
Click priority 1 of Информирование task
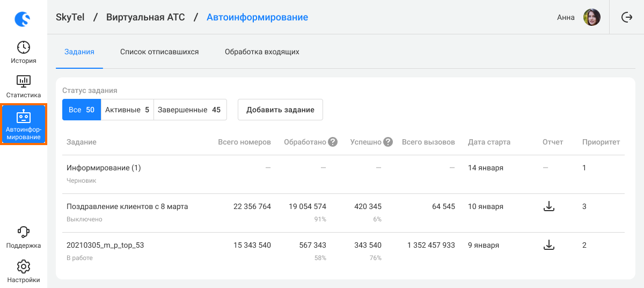[584, 168]
